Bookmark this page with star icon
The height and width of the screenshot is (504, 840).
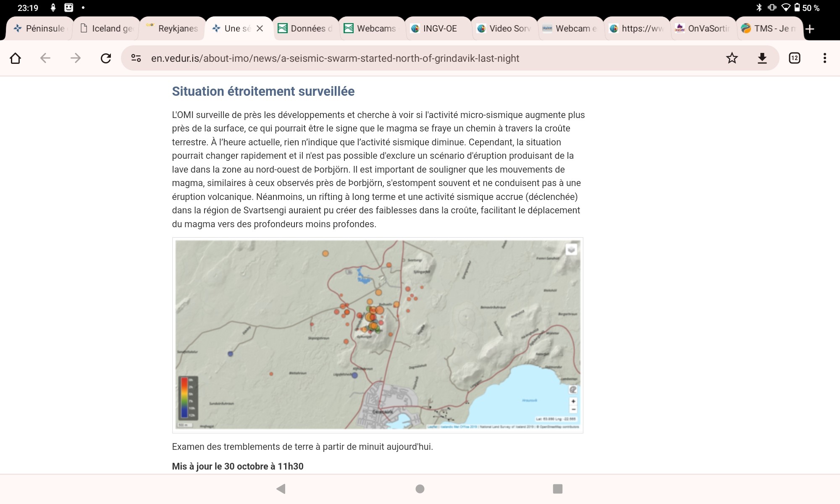pyautogui.click(x=732, y=58)
